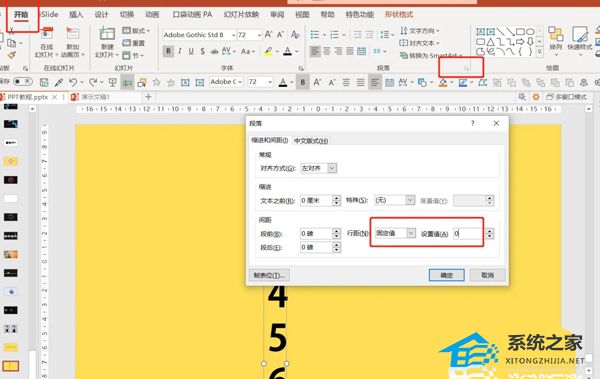Click the 重置 slide reset button
Viewport: 600px width, 379px height.
click(134, 43)
